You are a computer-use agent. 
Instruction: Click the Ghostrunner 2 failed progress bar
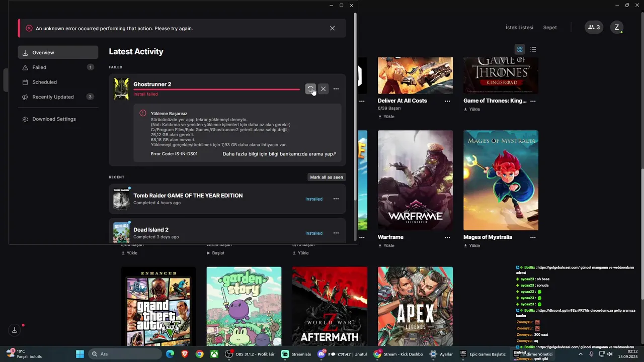click(216, 89)
